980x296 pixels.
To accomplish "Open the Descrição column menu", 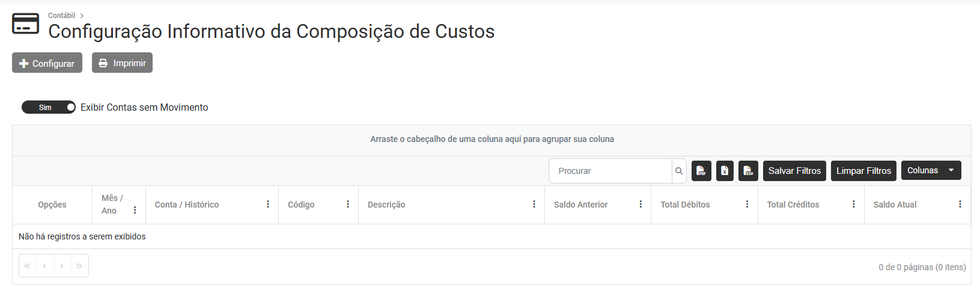I will 534,205.
